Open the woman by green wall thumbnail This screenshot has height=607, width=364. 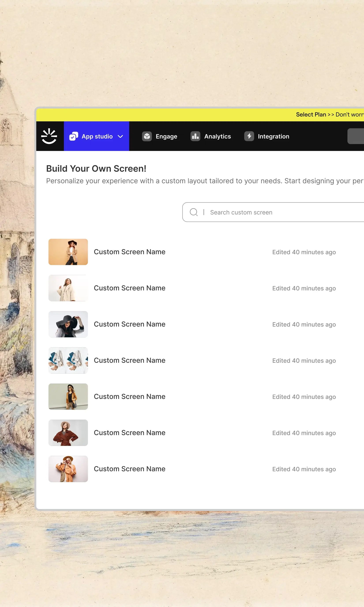(68, 397)
